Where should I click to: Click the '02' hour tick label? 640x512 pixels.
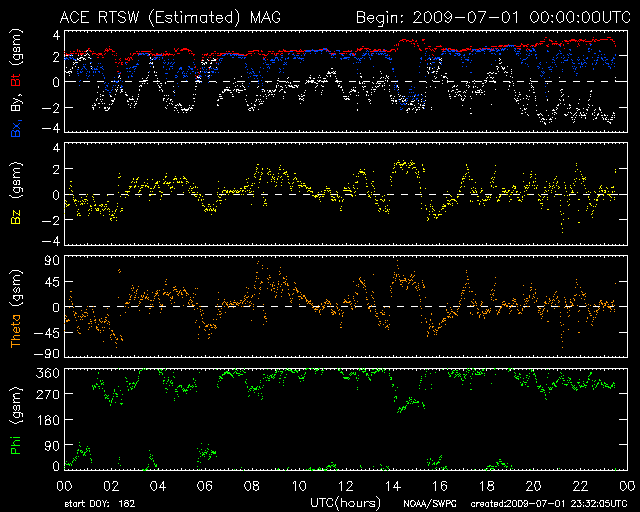pos(111,486)
